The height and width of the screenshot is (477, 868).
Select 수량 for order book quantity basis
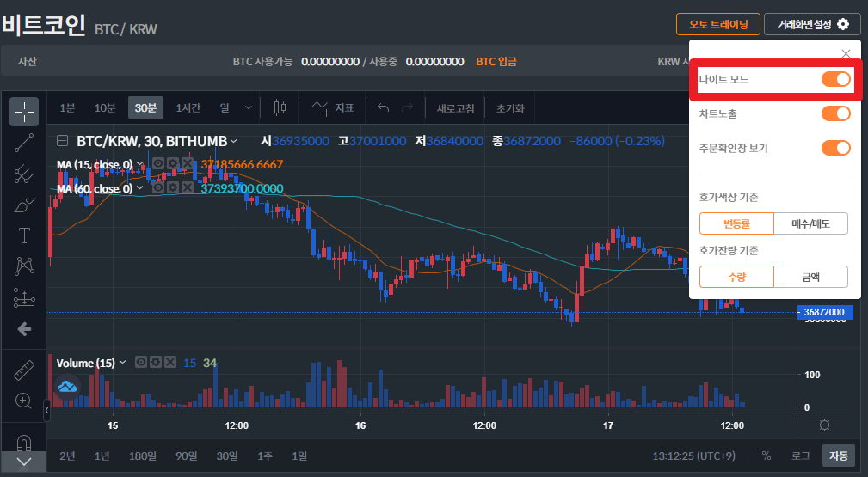736,277
